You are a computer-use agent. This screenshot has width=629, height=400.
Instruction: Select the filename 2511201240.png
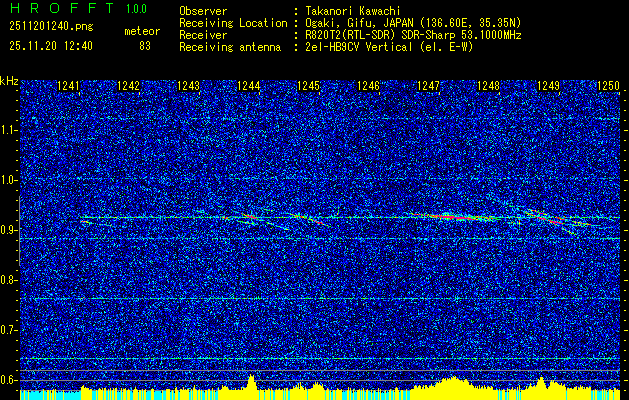click(x=51, y=27)
